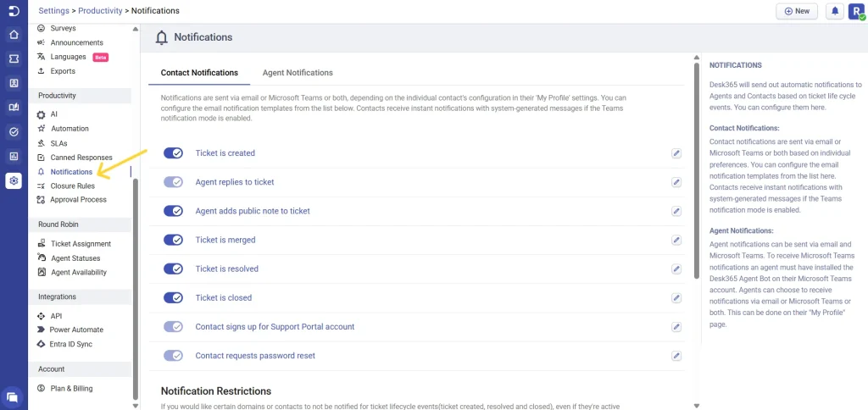
Task: Select Notifications in the sidebar
Action: tap(71, 172)
